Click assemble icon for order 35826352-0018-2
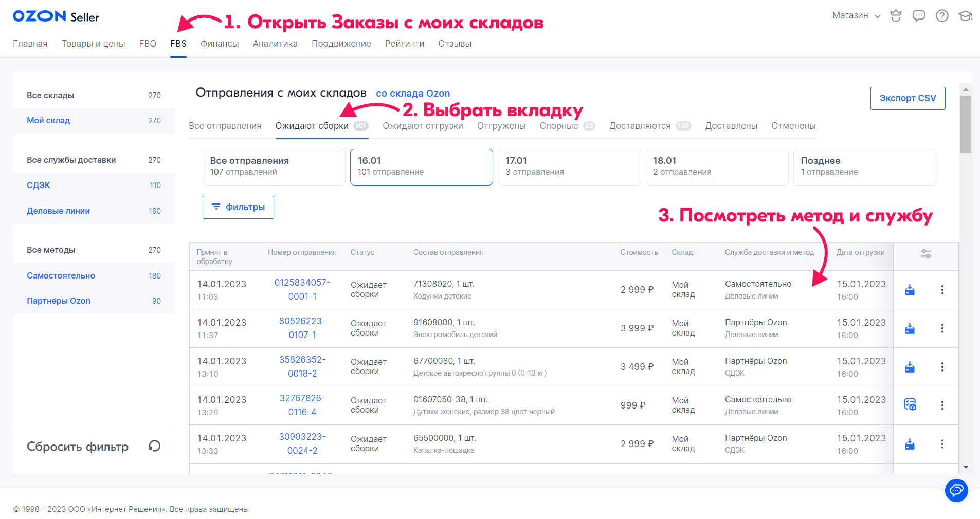 pyautogui.click(x=910, y=367)
